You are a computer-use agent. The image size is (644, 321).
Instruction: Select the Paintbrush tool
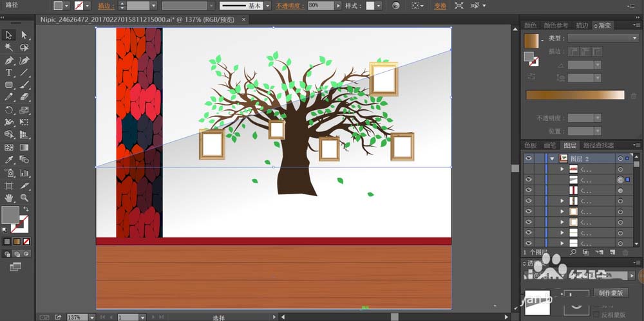pos(24,85)
